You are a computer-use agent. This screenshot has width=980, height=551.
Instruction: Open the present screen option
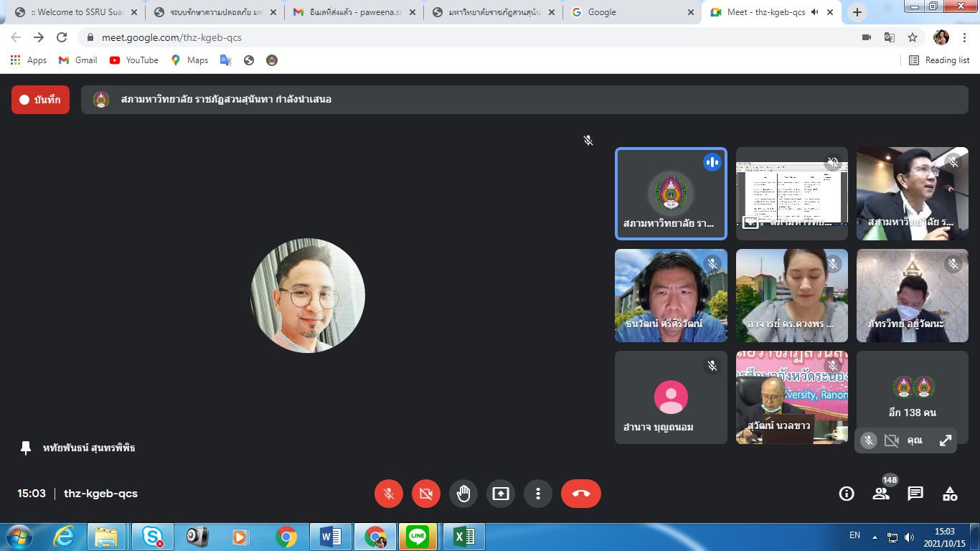[501, 494]
